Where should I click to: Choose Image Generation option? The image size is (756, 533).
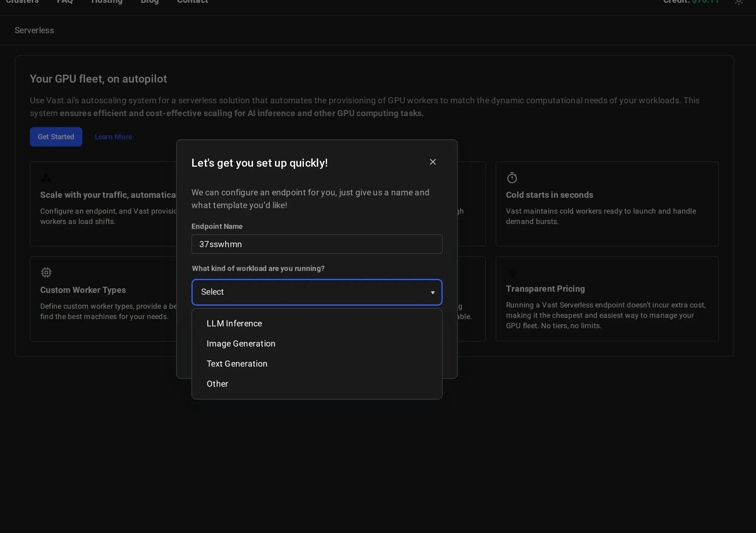click(x=317, y=344)
